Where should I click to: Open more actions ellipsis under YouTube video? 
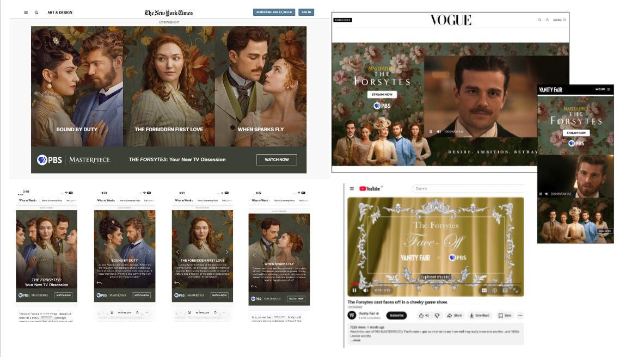pos(520,316)
